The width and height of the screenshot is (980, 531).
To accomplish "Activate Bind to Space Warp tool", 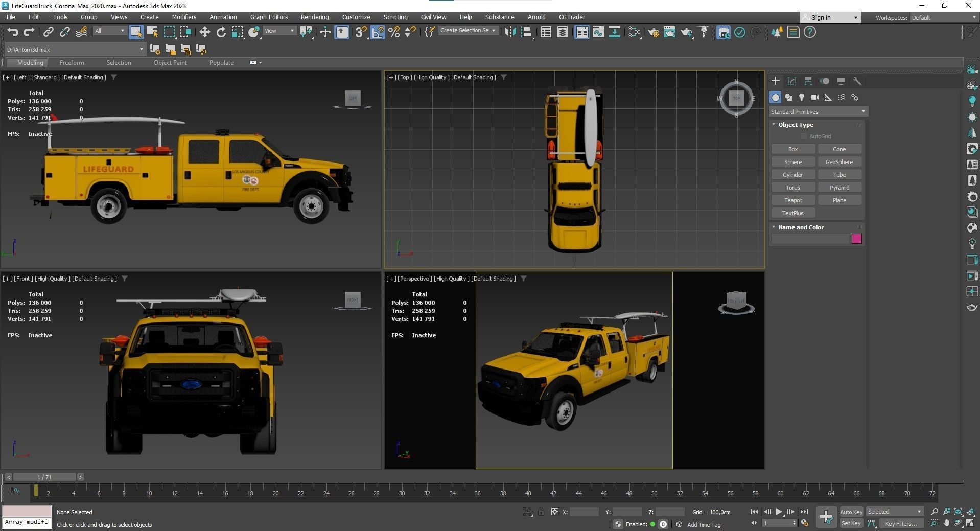I will click(81, 32).
